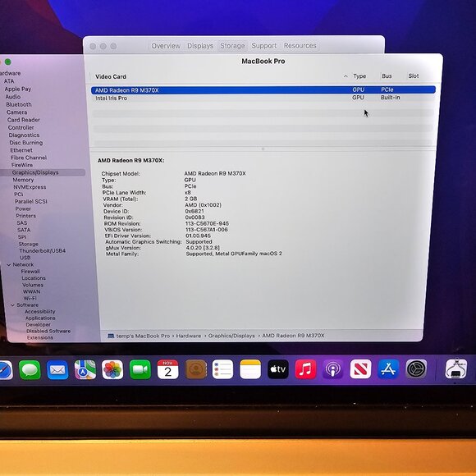Select Audio in sidebar
Screen dimensions: 476x476
tap(13, 97)
